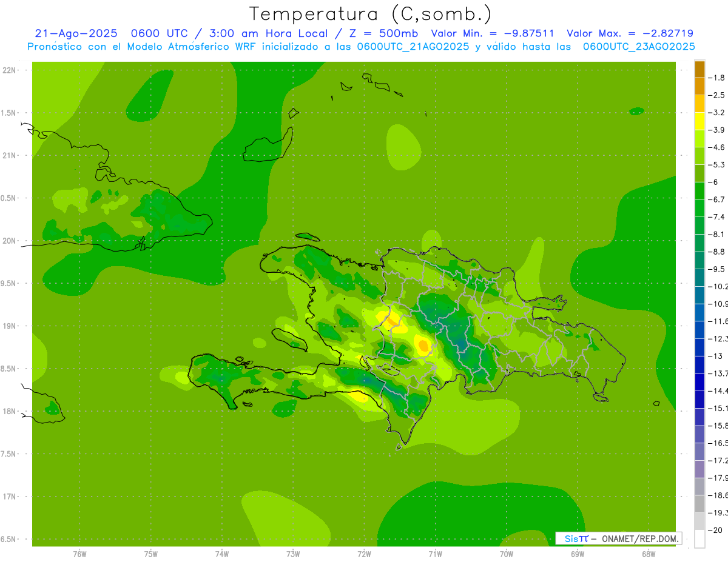Click the '71W' longitude label

click(435, 554)
